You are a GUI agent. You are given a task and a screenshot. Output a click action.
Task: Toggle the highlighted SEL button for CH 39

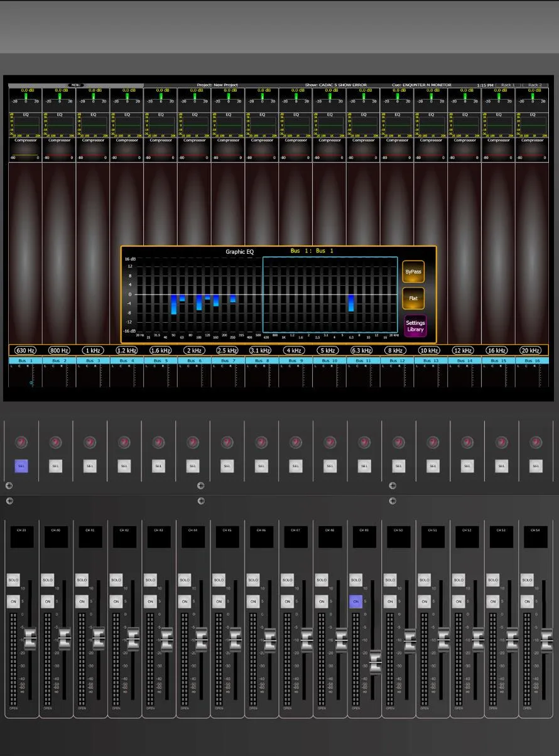click(22, 467)
